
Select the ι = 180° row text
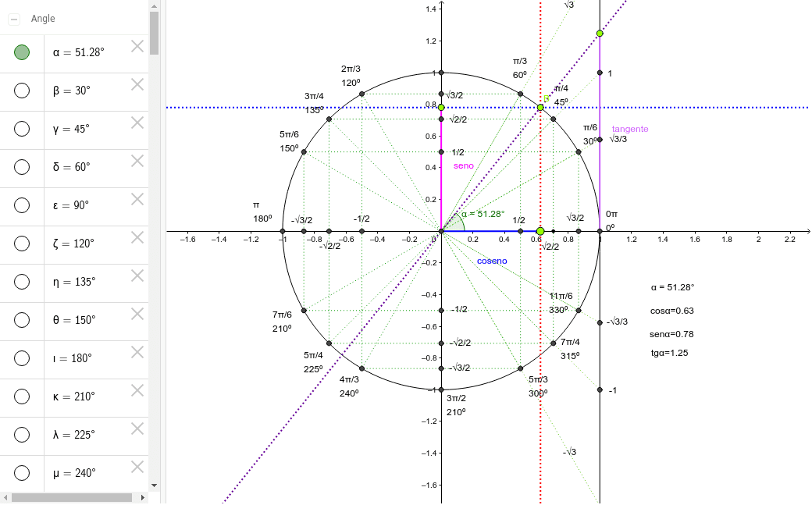coord(73,358)
